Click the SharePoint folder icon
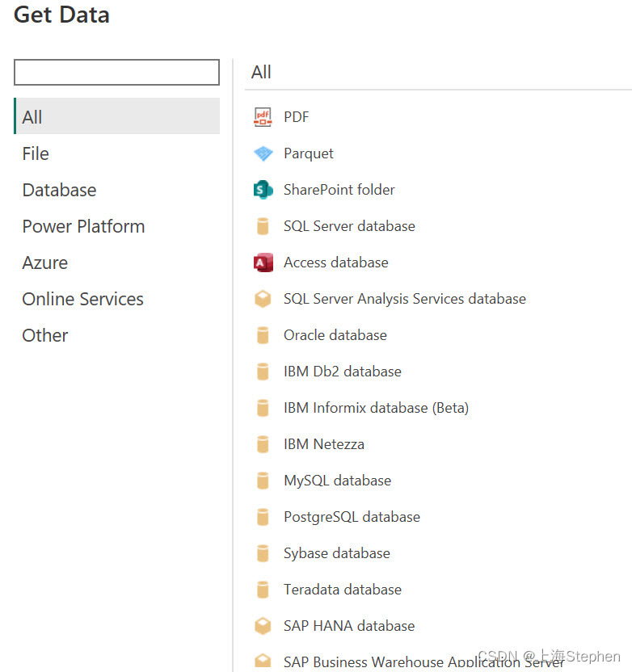 pyautogui.click(x=263, y=190)
